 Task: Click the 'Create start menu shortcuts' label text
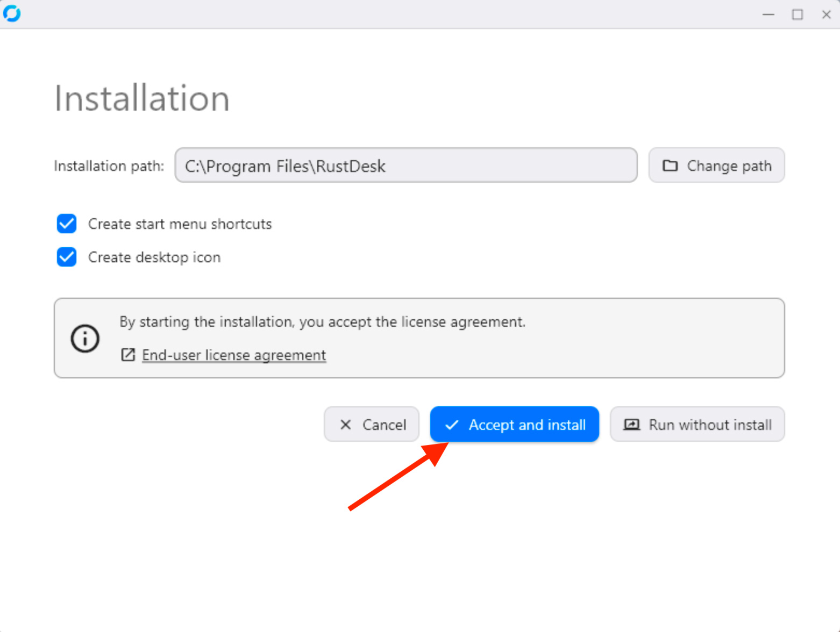(180, 224)
